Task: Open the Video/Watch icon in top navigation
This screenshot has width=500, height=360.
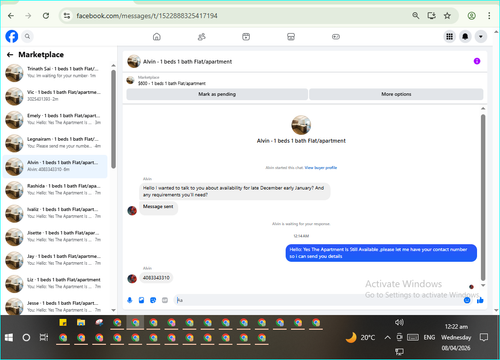Action: click(x=246, y=37)
